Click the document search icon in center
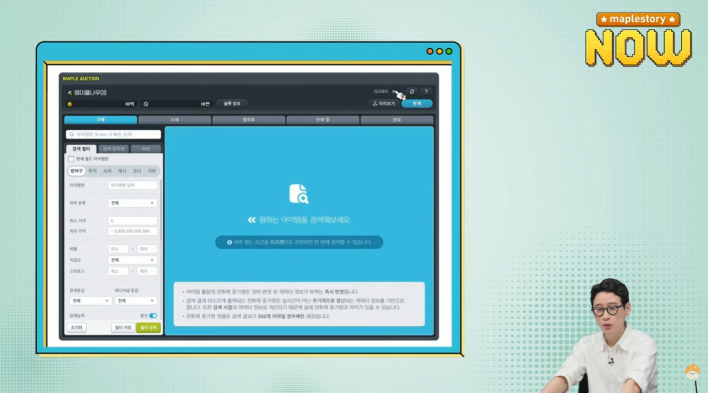The height and width of the screenshot is (393, 708). coord(299,194)
